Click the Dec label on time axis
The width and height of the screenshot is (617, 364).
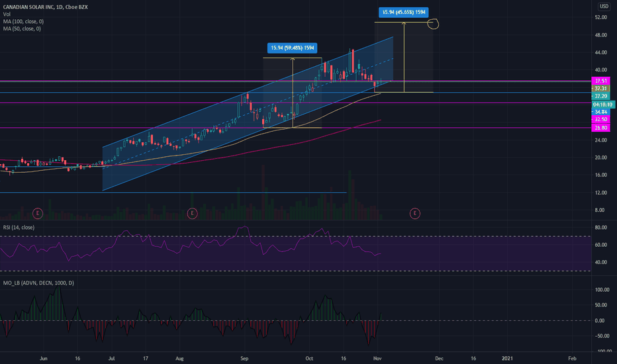coord(439,359)
